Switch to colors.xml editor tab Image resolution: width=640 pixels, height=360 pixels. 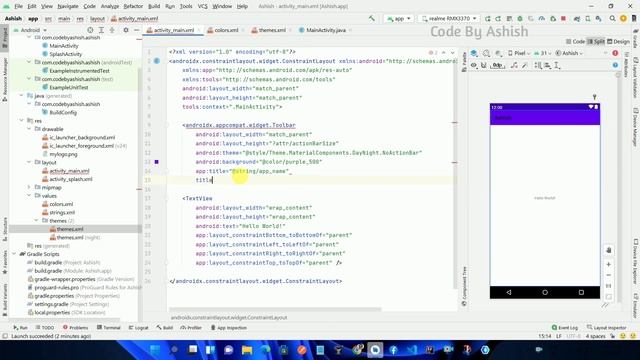[226, 30]
